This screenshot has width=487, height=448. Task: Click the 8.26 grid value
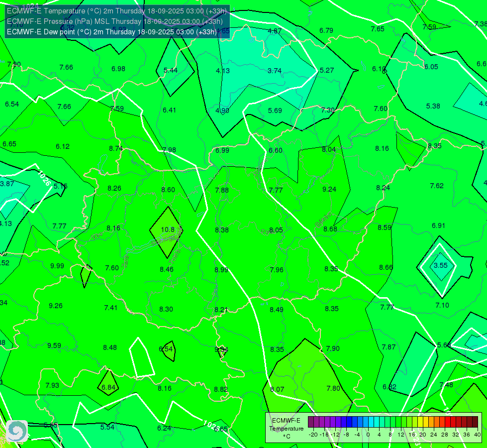point(114,188)
